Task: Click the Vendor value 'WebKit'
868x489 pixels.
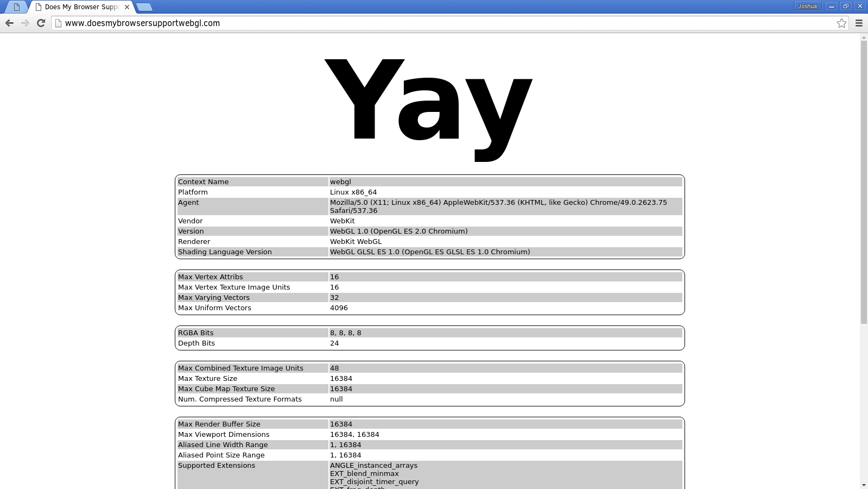Action: point(342,221)
